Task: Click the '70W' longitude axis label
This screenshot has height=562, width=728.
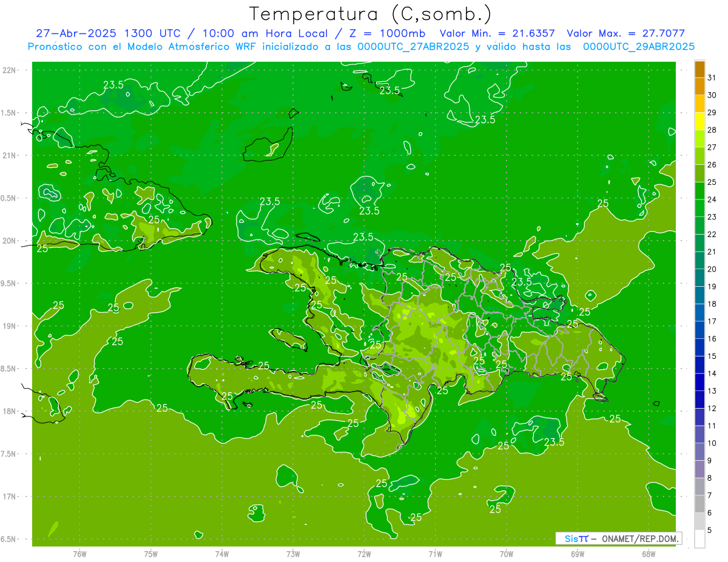Action: [506, 554]
